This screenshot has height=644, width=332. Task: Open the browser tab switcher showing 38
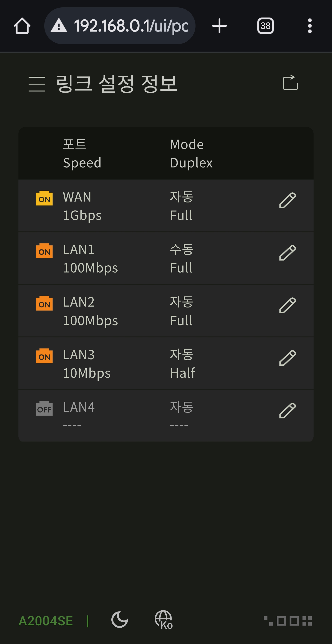point(265,26)
